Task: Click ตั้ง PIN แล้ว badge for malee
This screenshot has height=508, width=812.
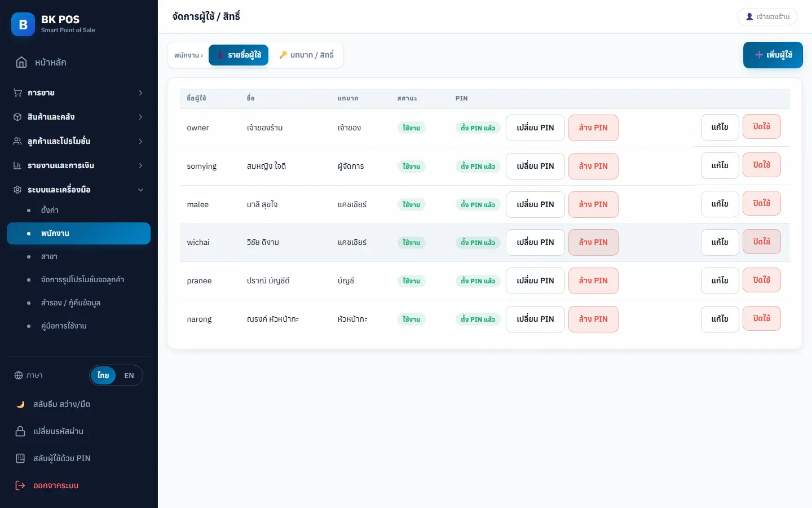Action: click(478, 204)
